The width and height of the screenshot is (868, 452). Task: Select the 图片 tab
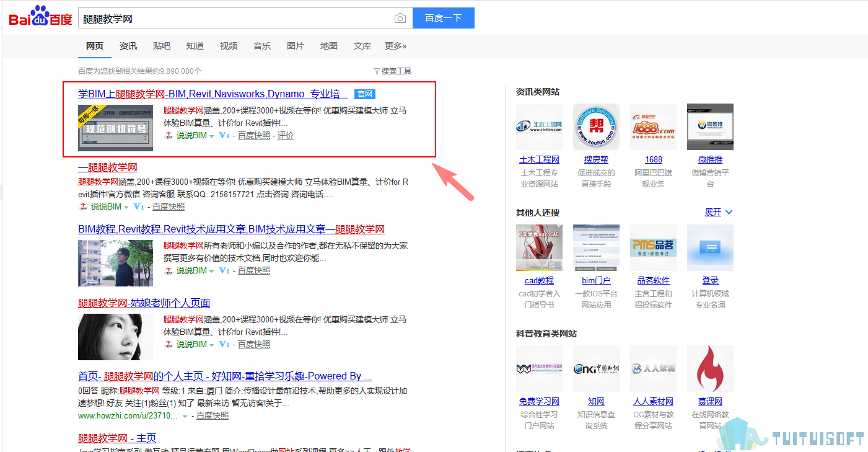pos(296,46)
